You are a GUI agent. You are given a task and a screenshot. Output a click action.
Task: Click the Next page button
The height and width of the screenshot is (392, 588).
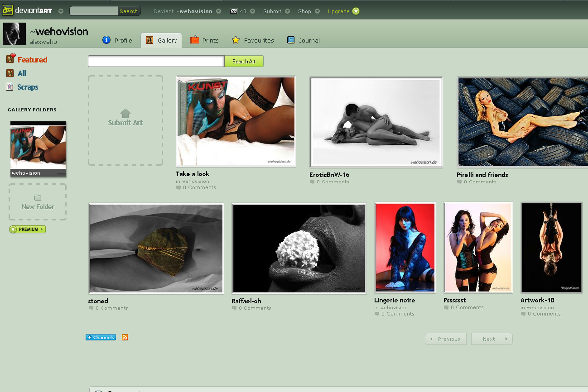[x=492, y=339]
